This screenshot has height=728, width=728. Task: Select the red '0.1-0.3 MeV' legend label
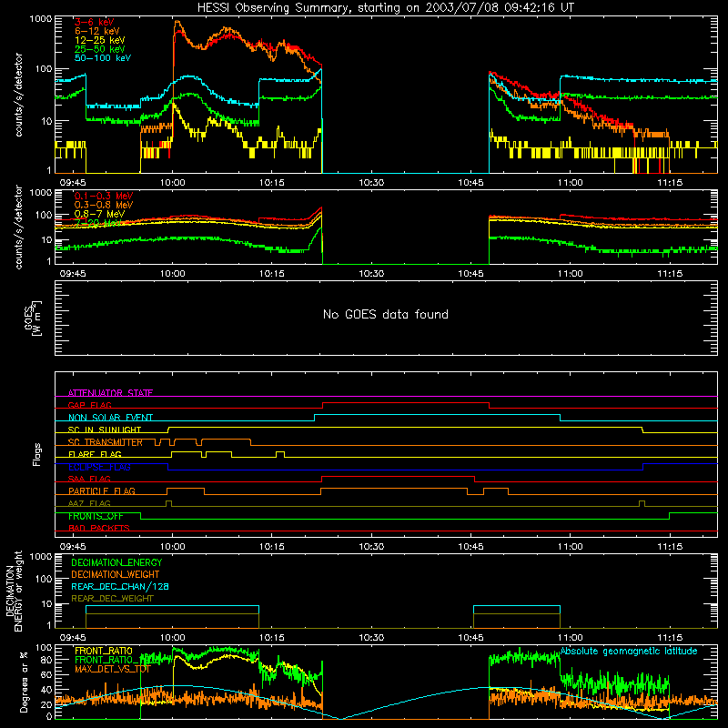point(104,196)
